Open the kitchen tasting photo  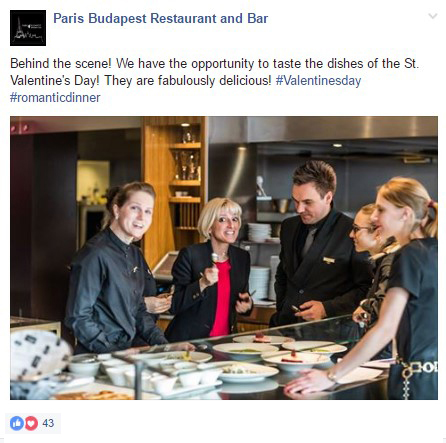[224, 258]
